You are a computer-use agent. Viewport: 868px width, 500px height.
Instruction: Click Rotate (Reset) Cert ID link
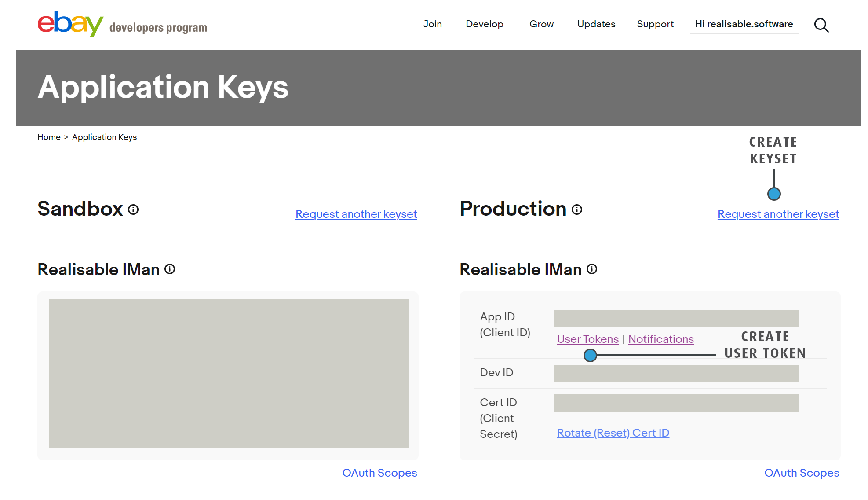(x=613, y=433)
